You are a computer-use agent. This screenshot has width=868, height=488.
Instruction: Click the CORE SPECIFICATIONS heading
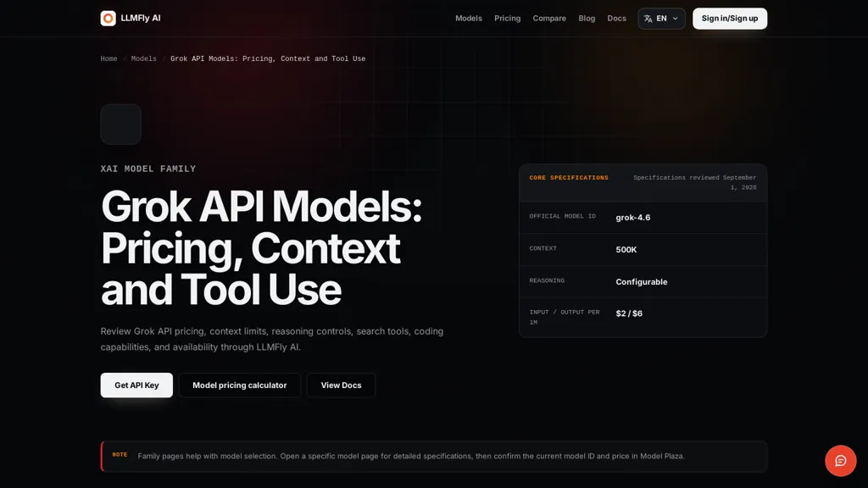pos(569,178)
